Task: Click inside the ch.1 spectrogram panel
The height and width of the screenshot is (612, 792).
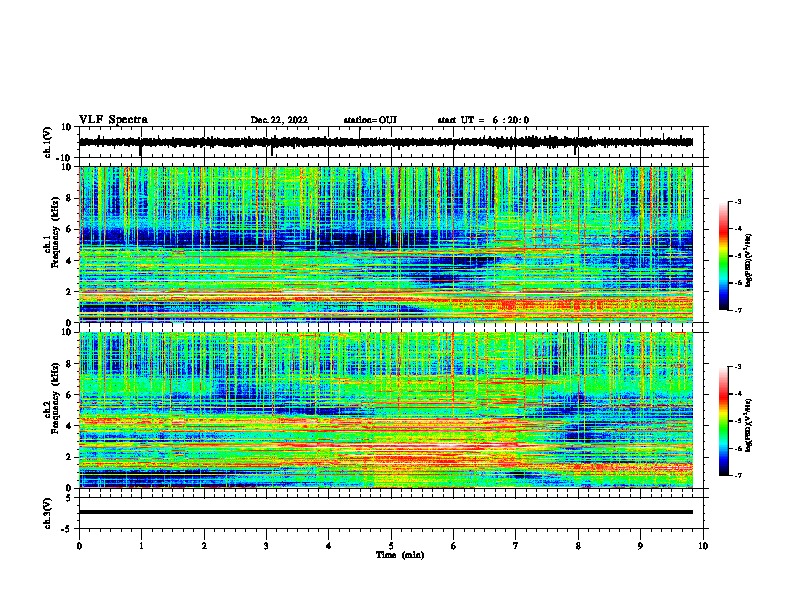Action: [386, 244]
